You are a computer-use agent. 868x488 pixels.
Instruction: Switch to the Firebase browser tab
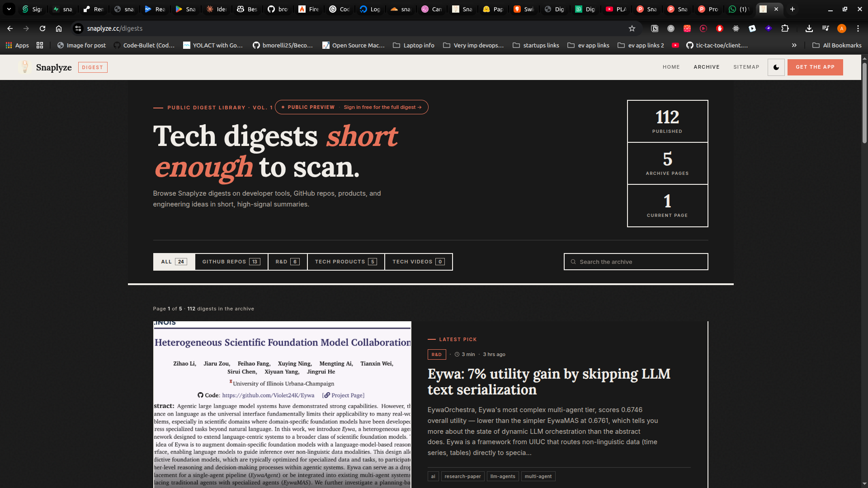[309, 9]
